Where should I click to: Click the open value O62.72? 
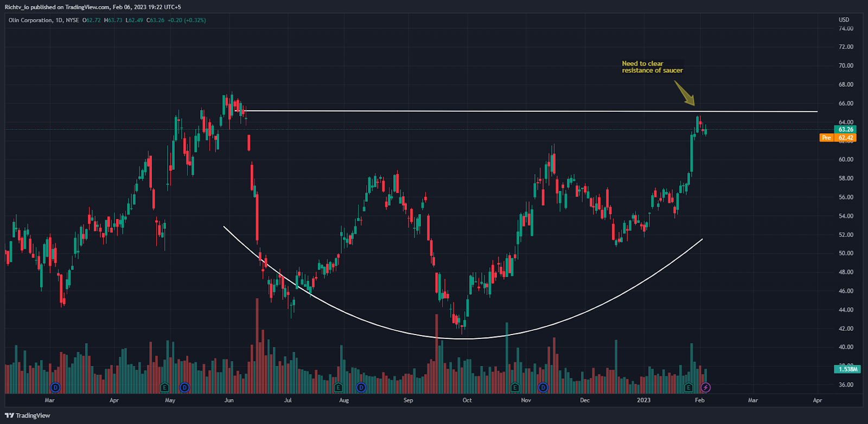tap(92, 20)
